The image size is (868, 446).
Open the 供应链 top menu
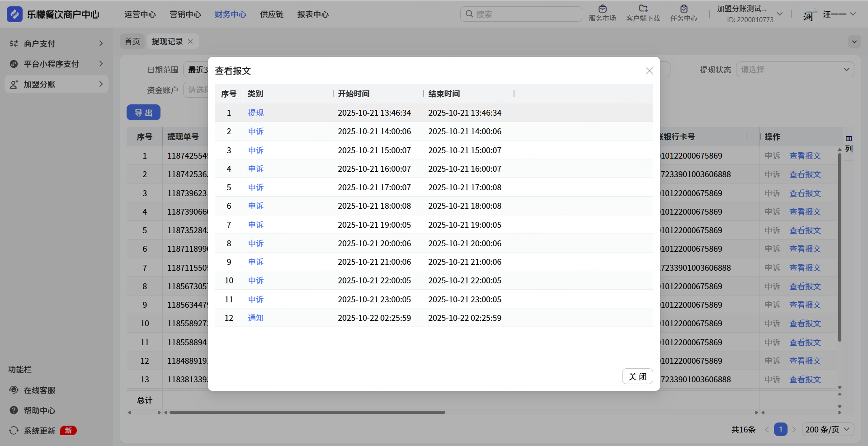pos(272,14)
